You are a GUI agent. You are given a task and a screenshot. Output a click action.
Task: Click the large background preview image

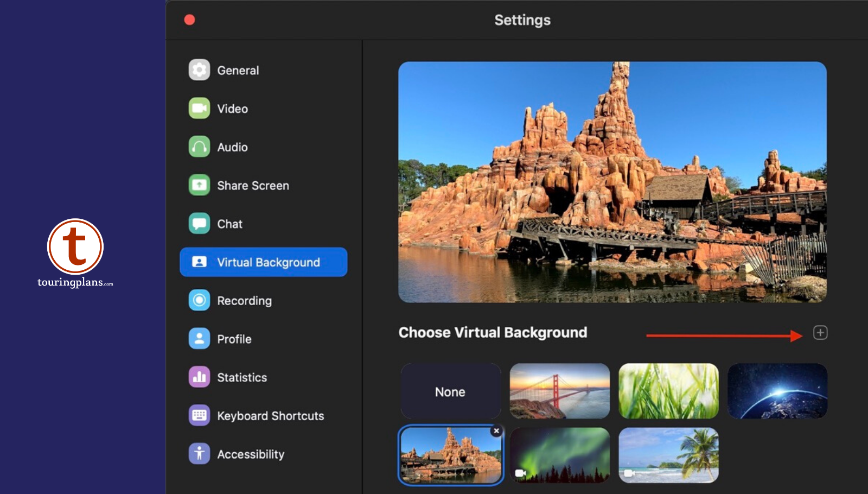tap(612, 182)
